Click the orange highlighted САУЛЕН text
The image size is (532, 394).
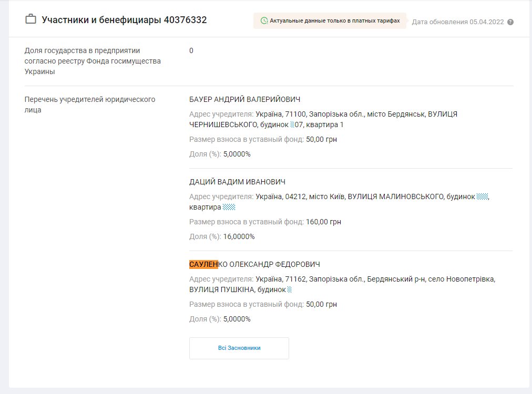203,264
